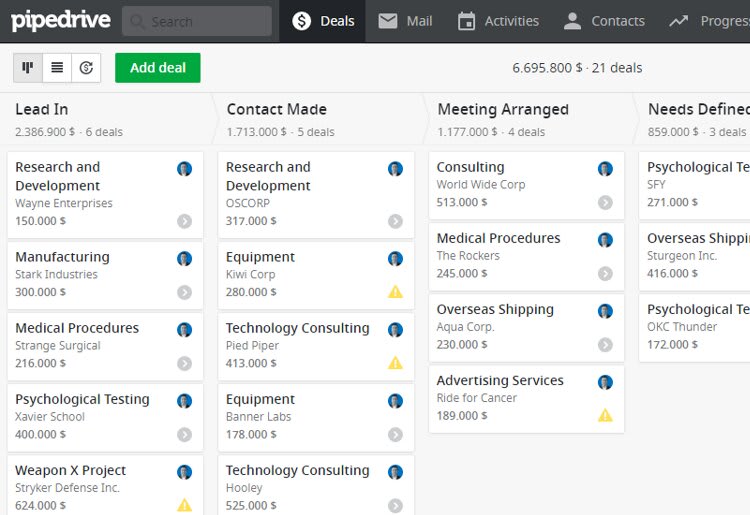Open the Sturgeon Inc. Overseas Shipping deal
750x515 pixels.
point(695,257)
